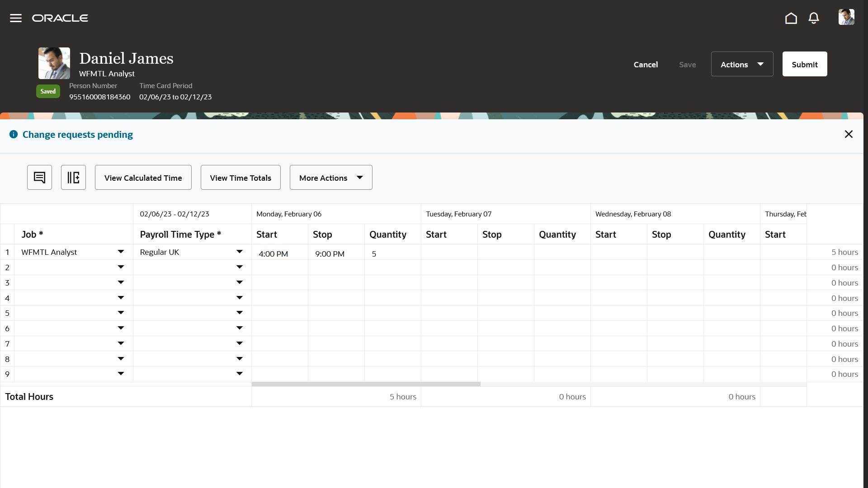The width and height of the screenshot is (868, 488).
Task: Expand the Actions dropdown
Action: point(742,64)
